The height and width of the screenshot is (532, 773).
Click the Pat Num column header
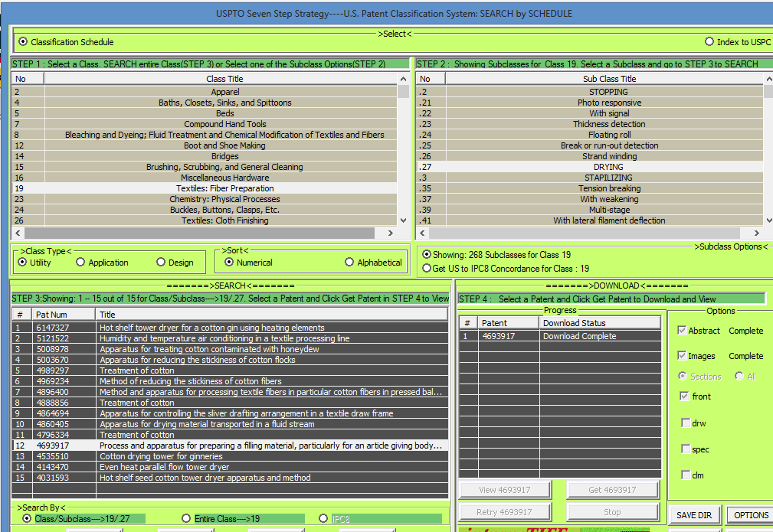pyautogui.click(x=64, y=315)
